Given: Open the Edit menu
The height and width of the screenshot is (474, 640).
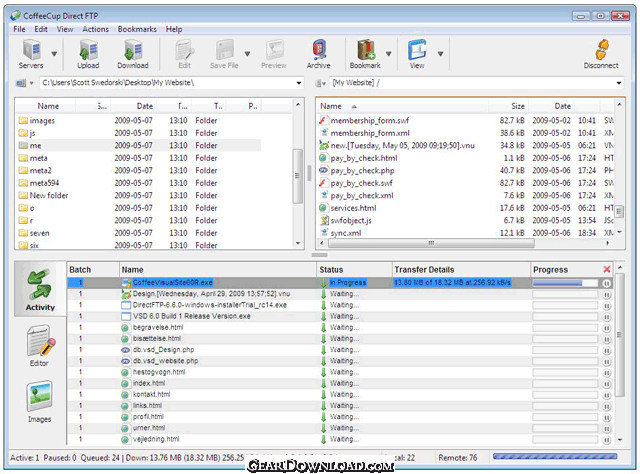Looking at the screenshot, I should coord(41,29).
